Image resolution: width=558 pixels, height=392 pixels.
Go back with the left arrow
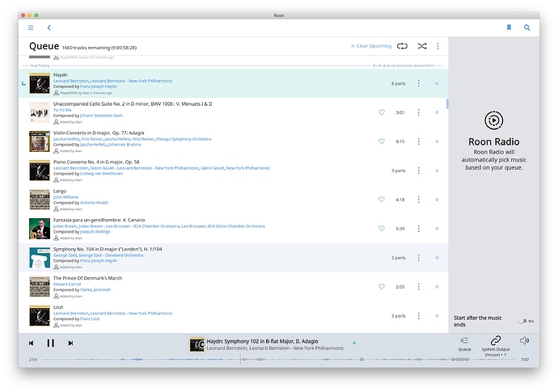(49, 27)
